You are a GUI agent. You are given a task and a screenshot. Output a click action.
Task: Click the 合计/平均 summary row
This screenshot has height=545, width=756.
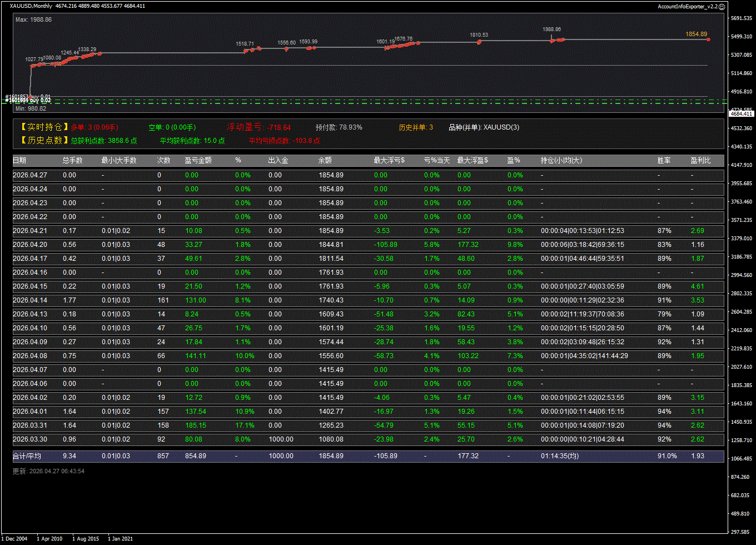[368, 456]
